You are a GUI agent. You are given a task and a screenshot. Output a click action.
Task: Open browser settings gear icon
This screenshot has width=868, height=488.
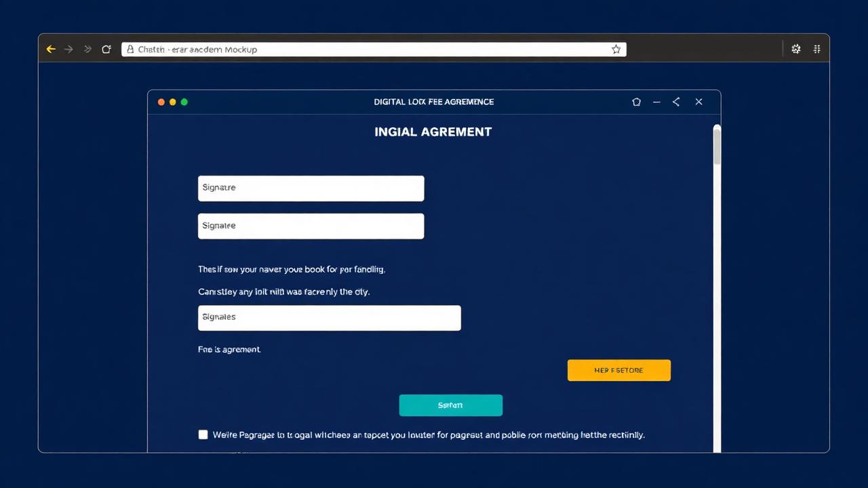[x=796, y=49]
